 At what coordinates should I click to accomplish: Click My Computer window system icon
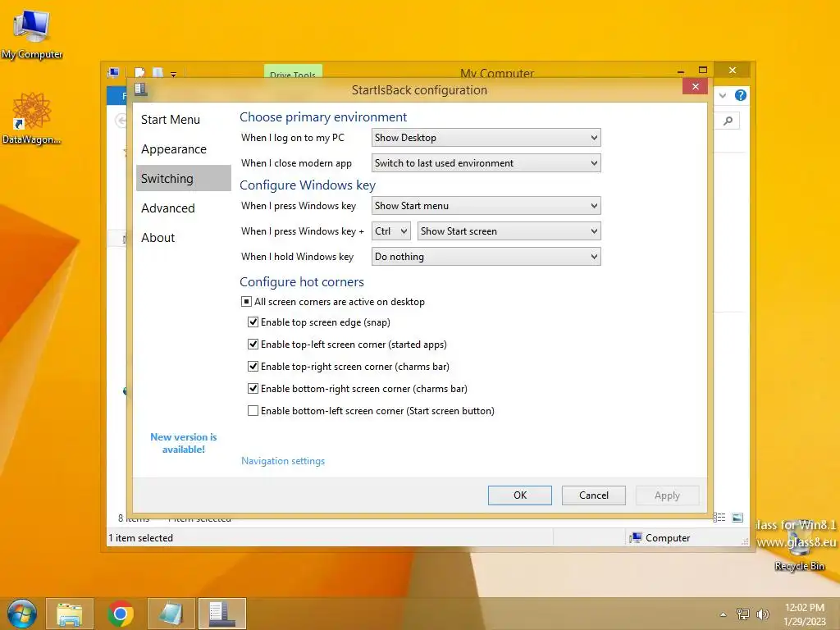(113, 72)
